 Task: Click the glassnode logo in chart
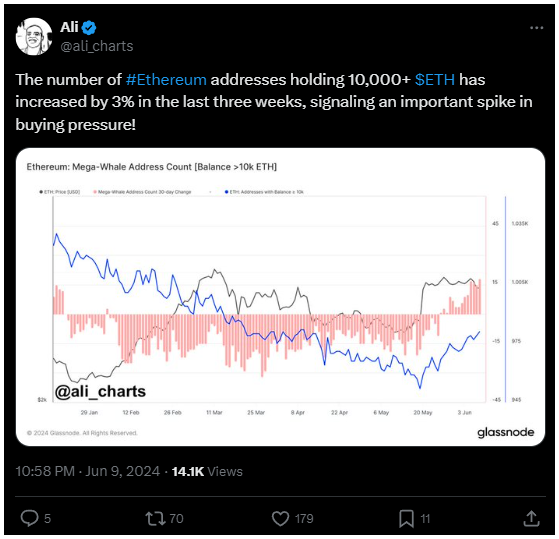pos(506,432)
